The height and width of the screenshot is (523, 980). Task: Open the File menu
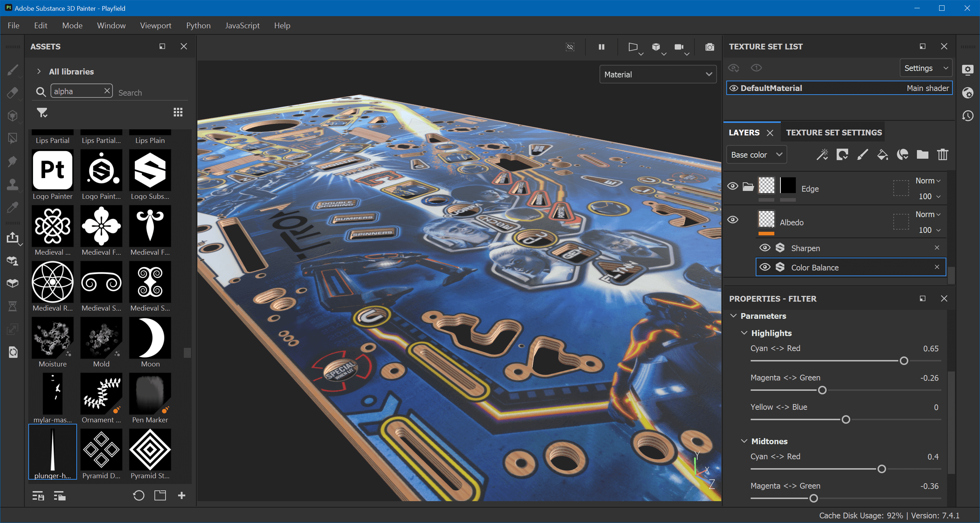tap(13, 25)
